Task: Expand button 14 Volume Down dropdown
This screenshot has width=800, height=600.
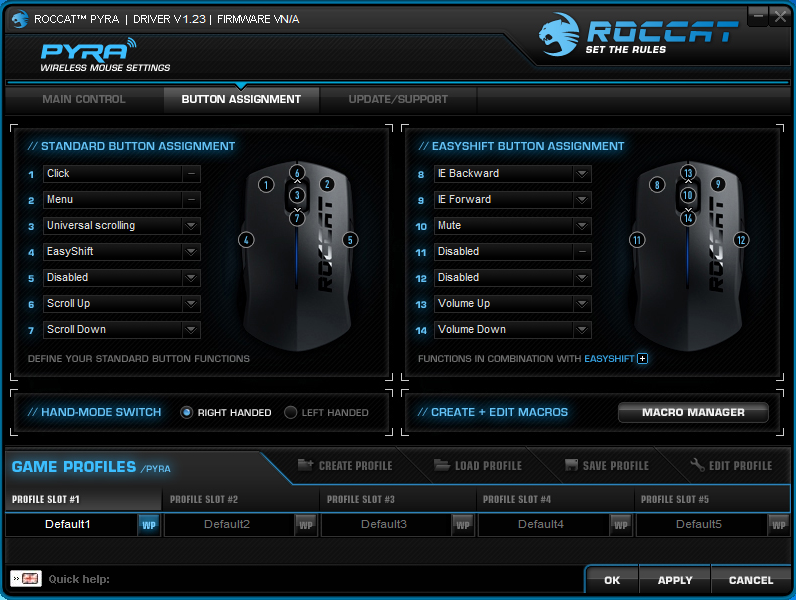Action: [582, 330]
